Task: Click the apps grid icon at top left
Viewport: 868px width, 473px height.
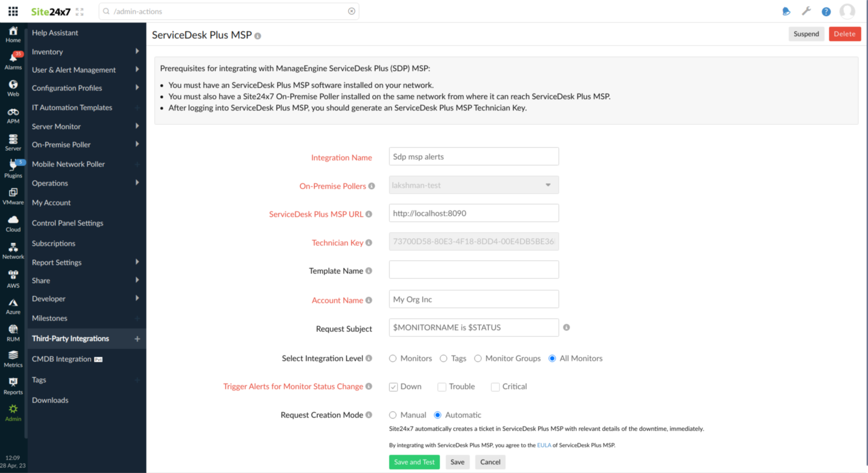Action: pyautogui.click(x=13, y=11)
